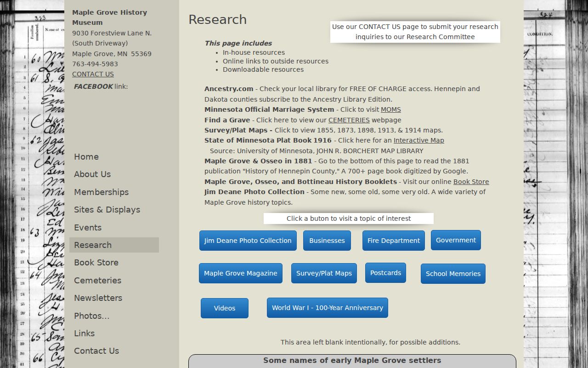Open the Home menu item

pyautogui.click(x=114, y=157)
